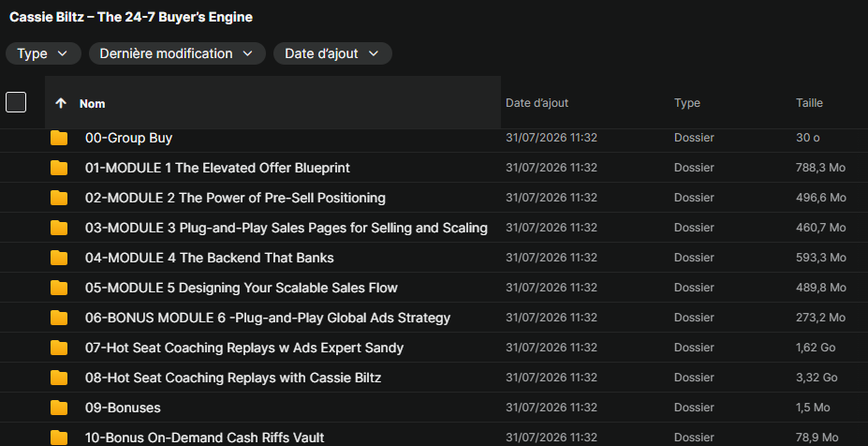The width and height of the screenshot is (868, 446).
Task: Click the 30 o size value
Action: [808, 138]
